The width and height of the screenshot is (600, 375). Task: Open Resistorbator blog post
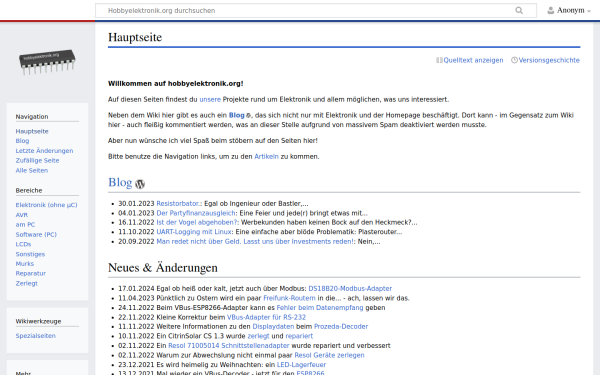(179, 204)
